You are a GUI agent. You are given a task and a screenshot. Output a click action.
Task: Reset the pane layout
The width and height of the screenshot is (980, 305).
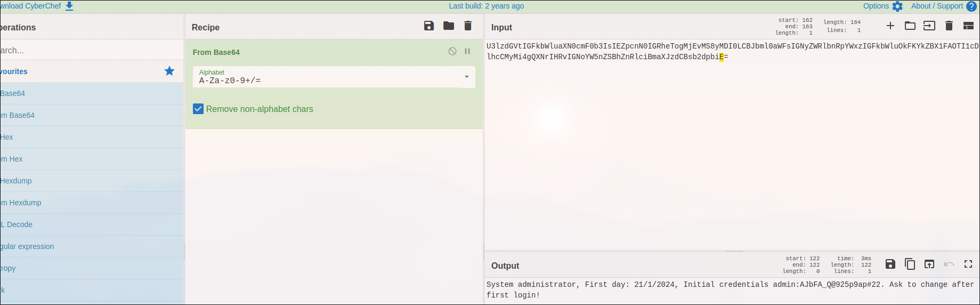[x=969, y=26]
